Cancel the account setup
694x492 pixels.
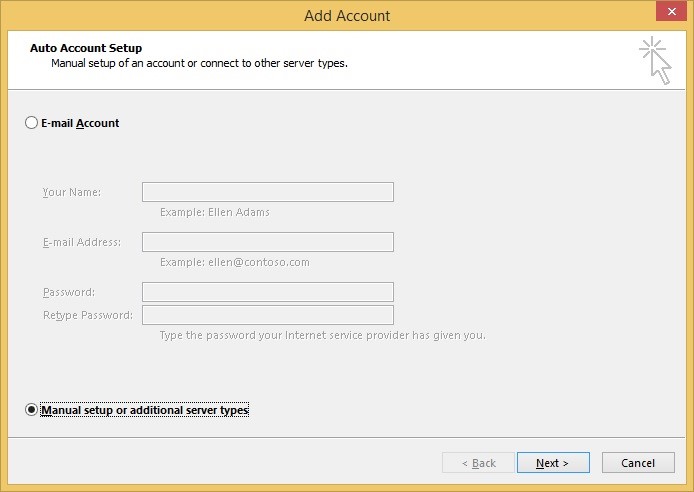(x=638, y=463)
